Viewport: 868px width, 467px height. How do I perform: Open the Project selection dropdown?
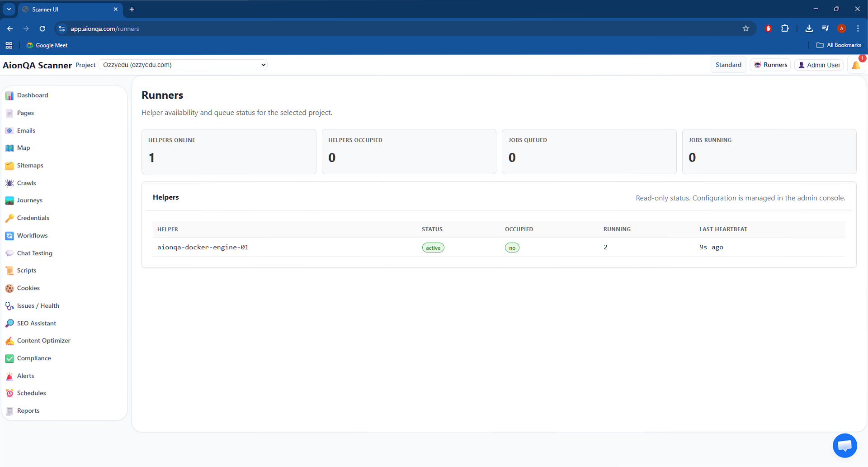[183, 65]
